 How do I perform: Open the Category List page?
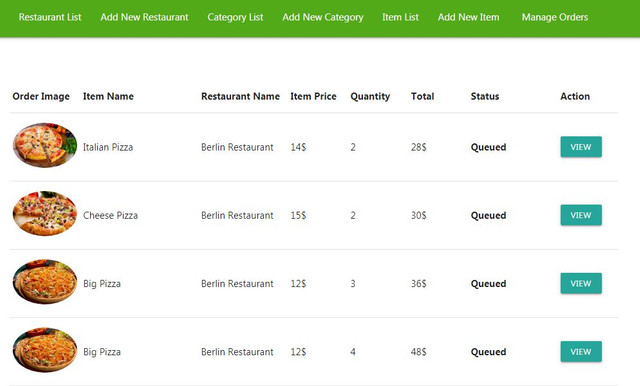click(235, 17)
